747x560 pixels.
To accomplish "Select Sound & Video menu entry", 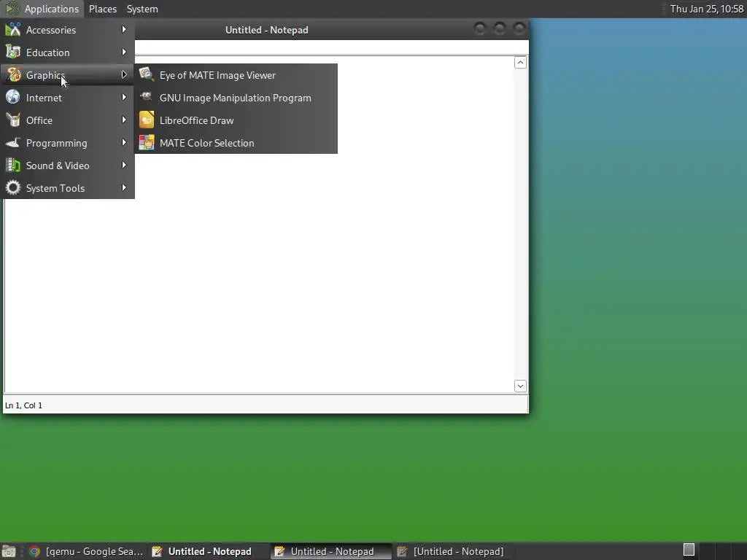I will (x=67, y=166).
